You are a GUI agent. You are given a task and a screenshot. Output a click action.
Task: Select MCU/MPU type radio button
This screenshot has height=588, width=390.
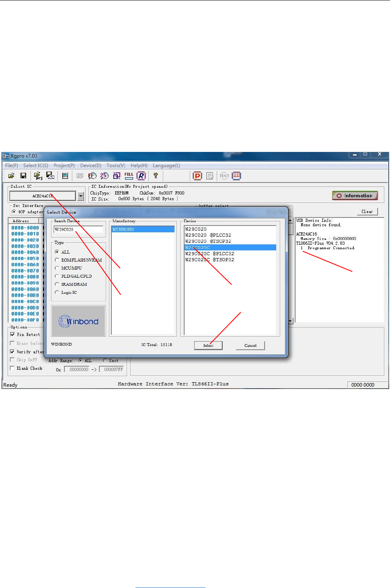pyautogui.click(x=57, y=268)
